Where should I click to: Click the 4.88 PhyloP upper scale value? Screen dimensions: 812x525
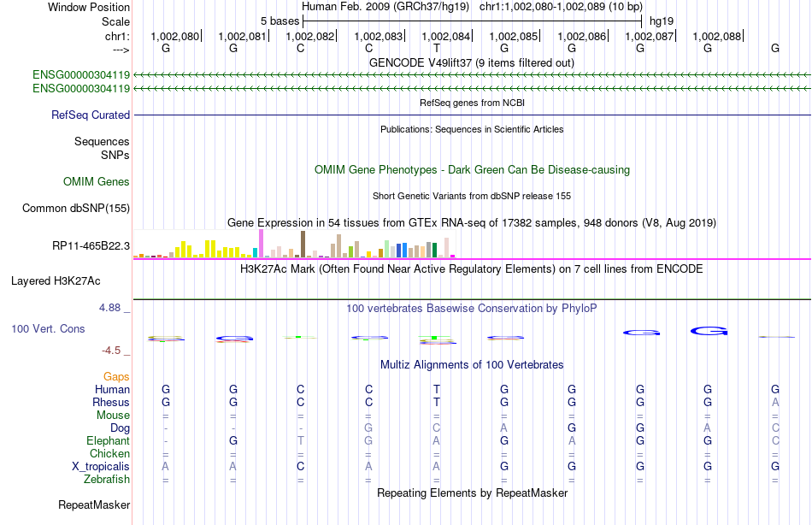click(x=109, y=307)
